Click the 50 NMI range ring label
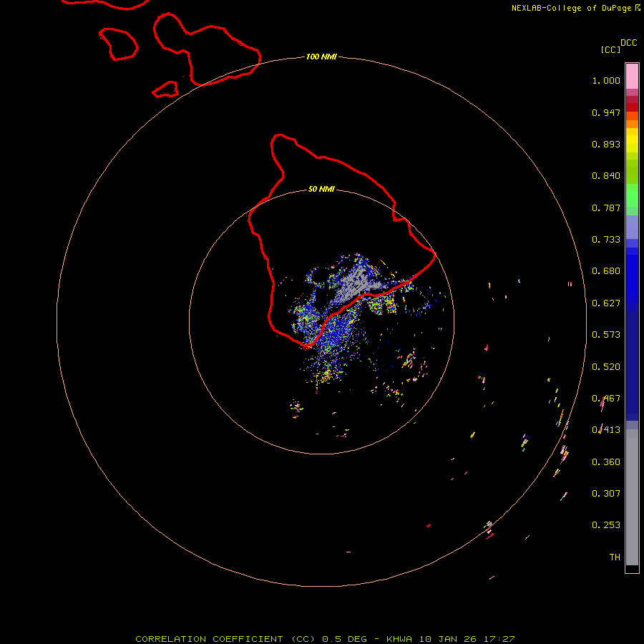644x644 pixels. pyautogui.click(x=321, y=189)
